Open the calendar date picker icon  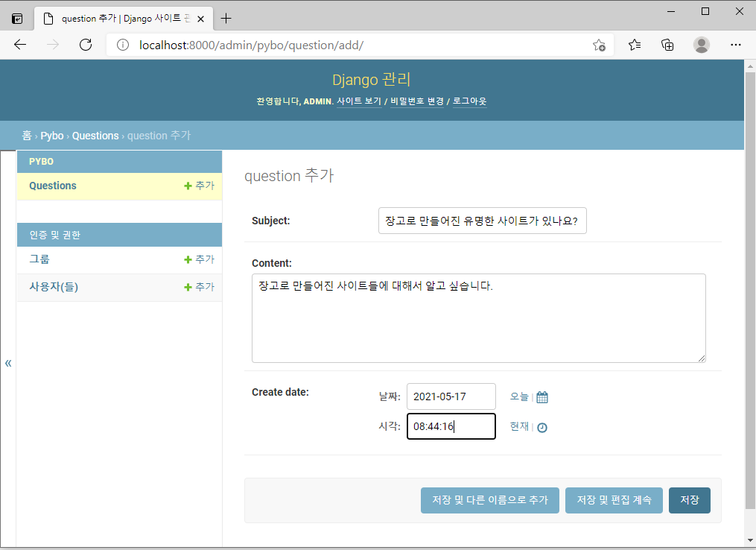(x=542, y=397)
